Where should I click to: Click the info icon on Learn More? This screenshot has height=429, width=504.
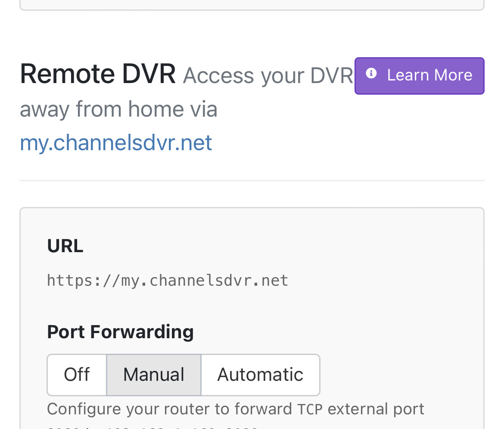click(x=371, y=74)
